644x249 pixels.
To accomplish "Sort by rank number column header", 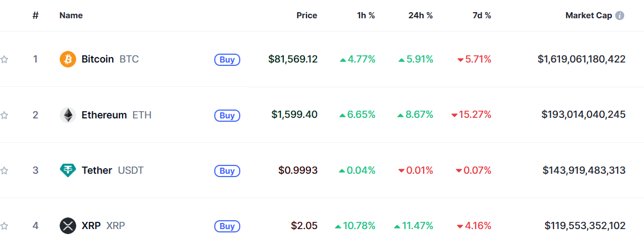I will 36,15.
